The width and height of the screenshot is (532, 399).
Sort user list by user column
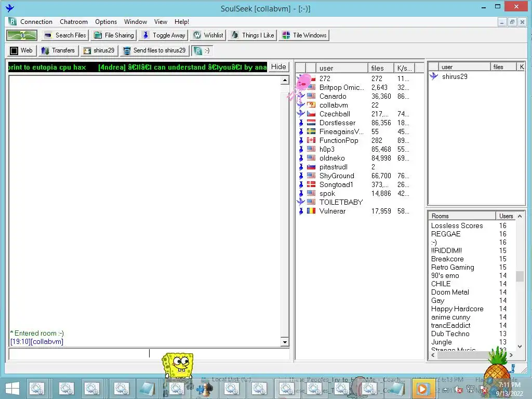[x=342, y=68]
